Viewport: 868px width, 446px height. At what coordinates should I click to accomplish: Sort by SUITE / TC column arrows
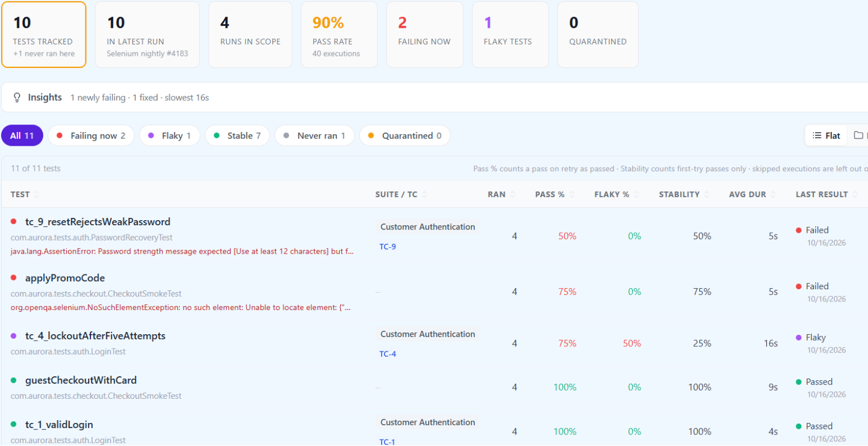[x=424, y=195]
